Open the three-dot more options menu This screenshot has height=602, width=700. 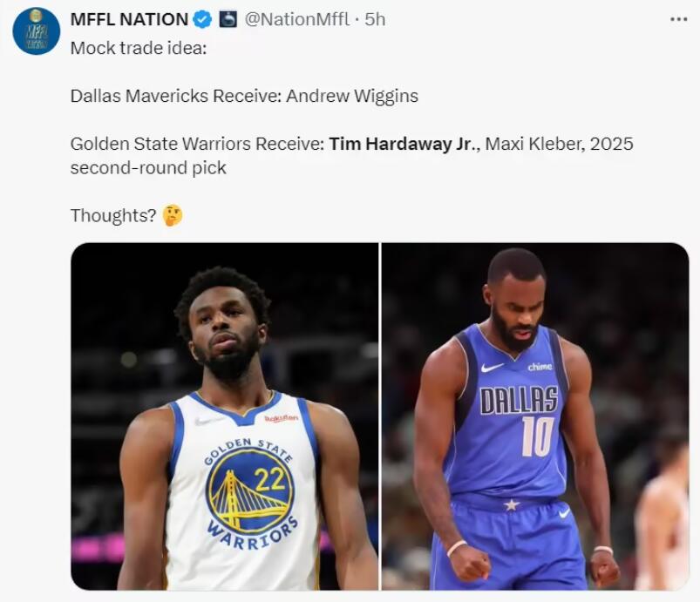(677, 19)
